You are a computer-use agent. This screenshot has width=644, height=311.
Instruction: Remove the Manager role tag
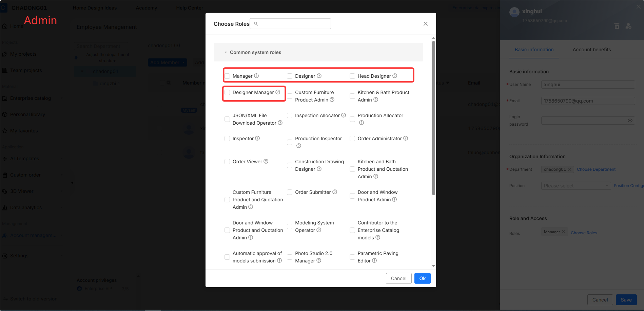[564, 232]
